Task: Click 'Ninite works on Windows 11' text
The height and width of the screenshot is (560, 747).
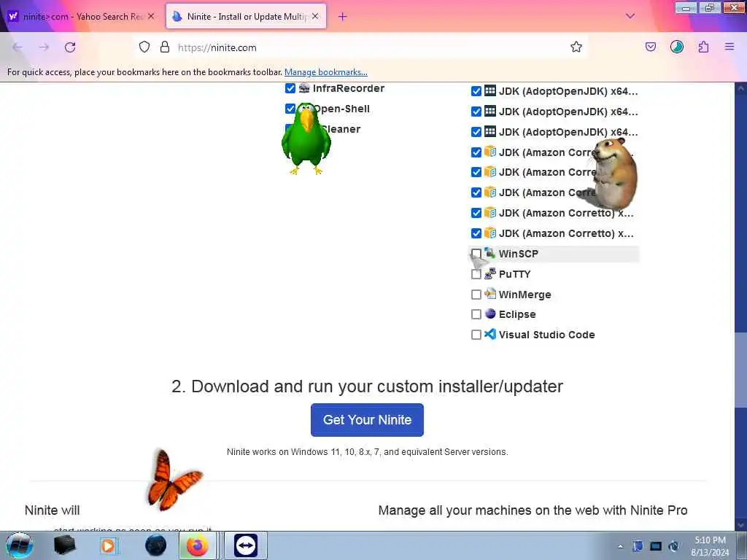Action: point(368,452)
